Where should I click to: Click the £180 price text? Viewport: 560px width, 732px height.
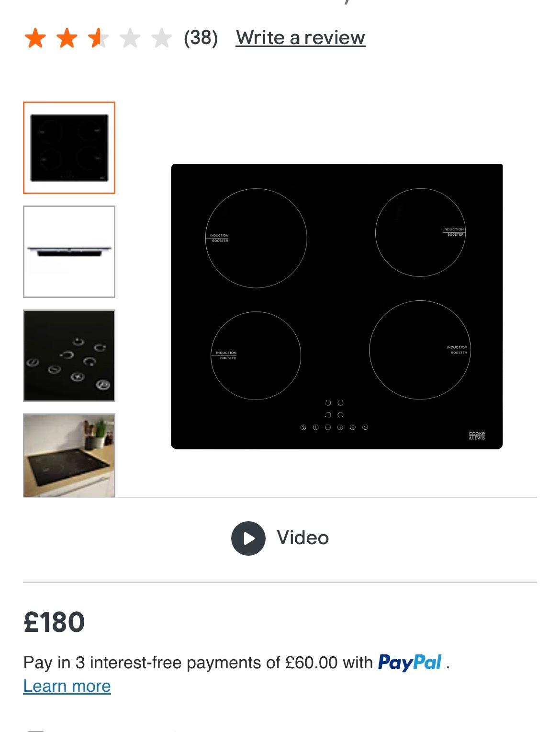pos(54,622)
